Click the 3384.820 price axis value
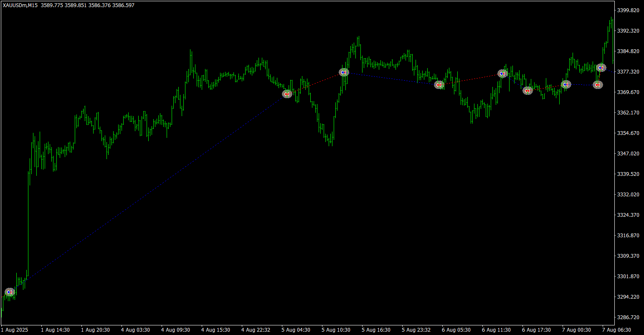The image size is (644, 335). pos(628,51)
